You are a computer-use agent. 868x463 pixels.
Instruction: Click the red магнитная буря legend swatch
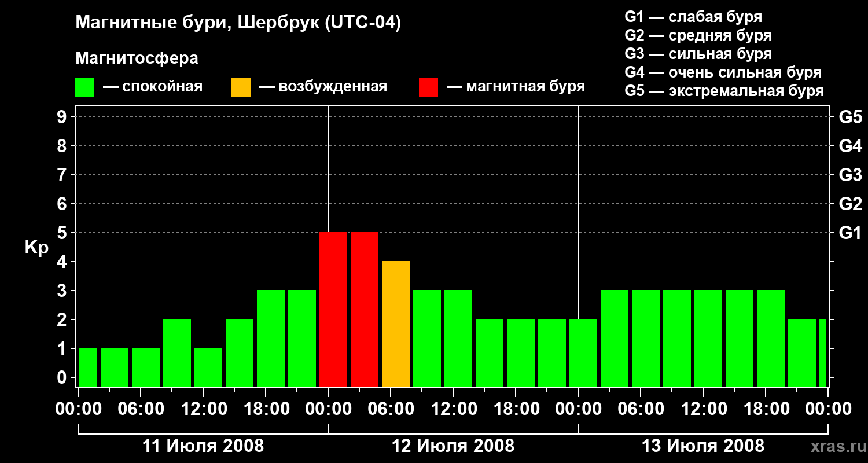(x=428, y=87)
